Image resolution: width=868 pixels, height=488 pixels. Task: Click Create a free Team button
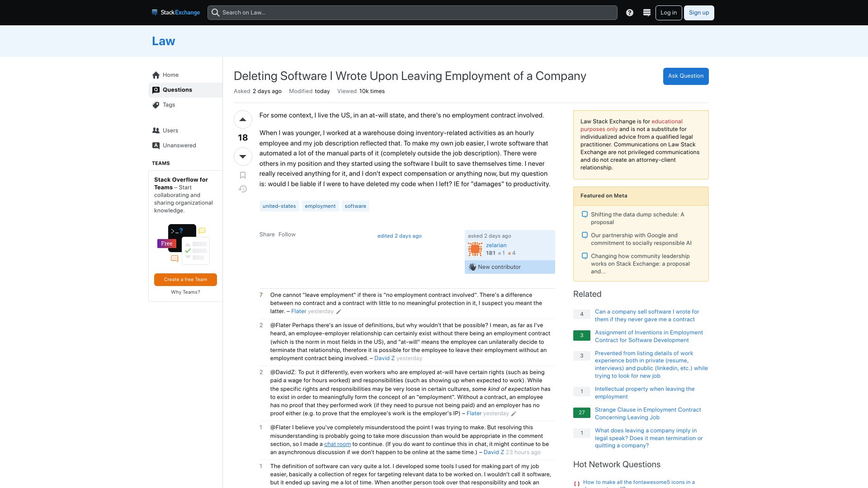click(x=185, y=280)
